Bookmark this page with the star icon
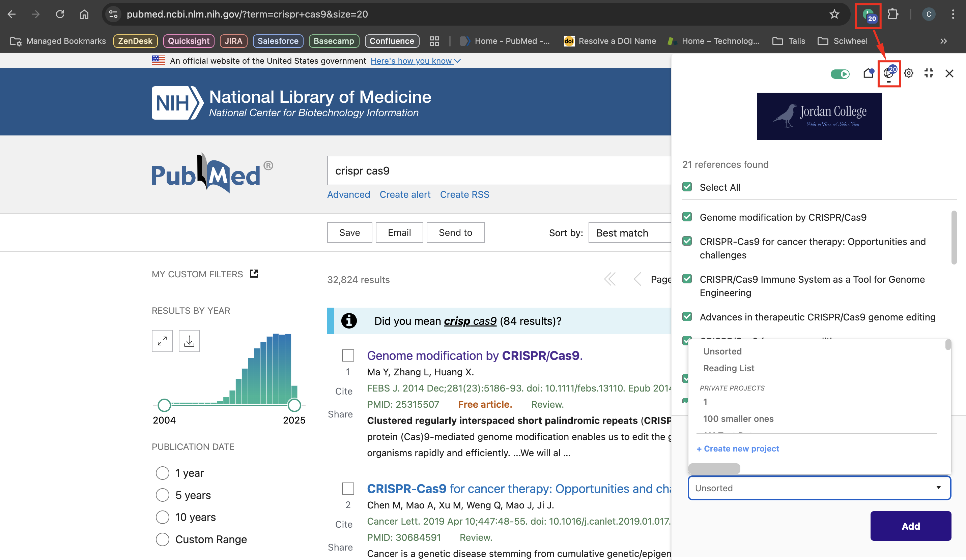Screen dimensions: 966x560 (x=834, y=14)
